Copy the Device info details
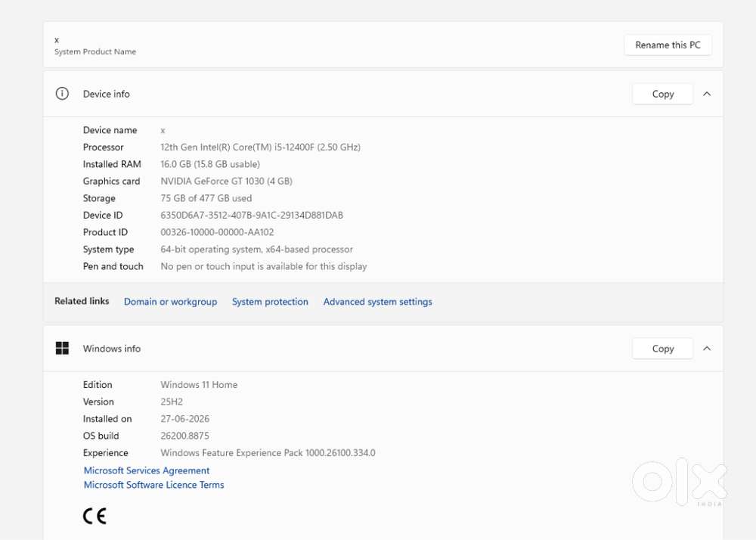The width and height of the screenshot is (756, 540). 662,94
